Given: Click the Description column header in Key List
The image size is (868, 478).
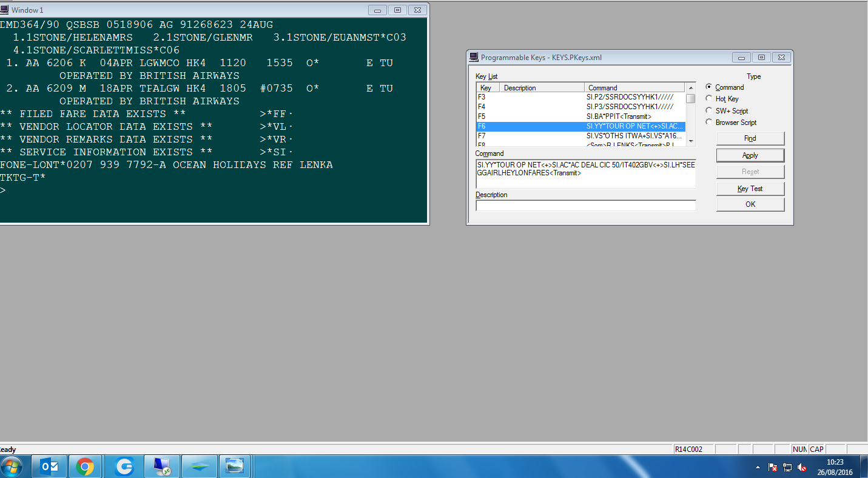Looking at the screenshot, I should click(x=542, y=87).
